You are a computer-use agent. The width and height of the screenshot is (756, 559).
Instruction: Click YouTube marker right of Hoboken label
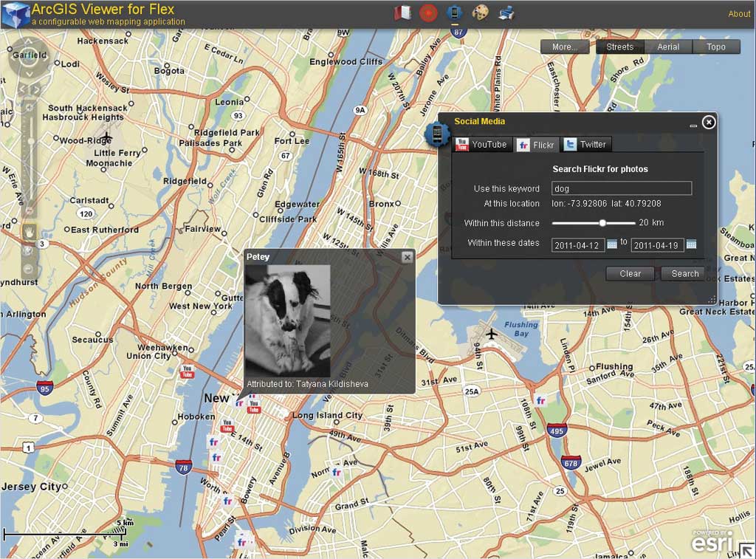(x=227, y=425)
